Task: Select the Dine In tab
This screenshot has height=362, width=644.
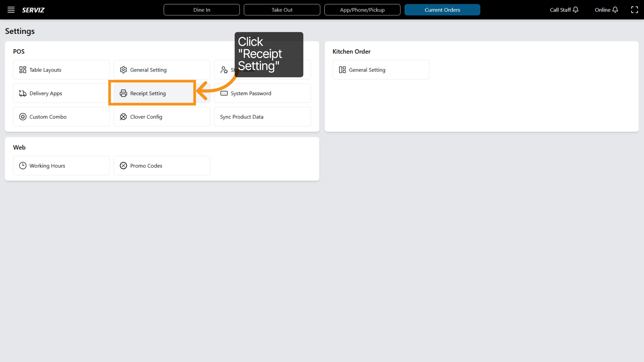Action: click(x=202, y=10)
